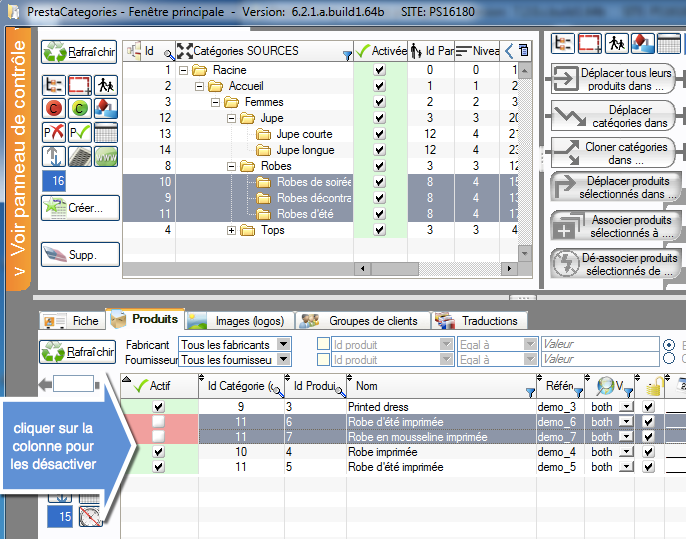Click the red circle C icon
Viewport: 686px width, 539px height.
click(54, 108)
